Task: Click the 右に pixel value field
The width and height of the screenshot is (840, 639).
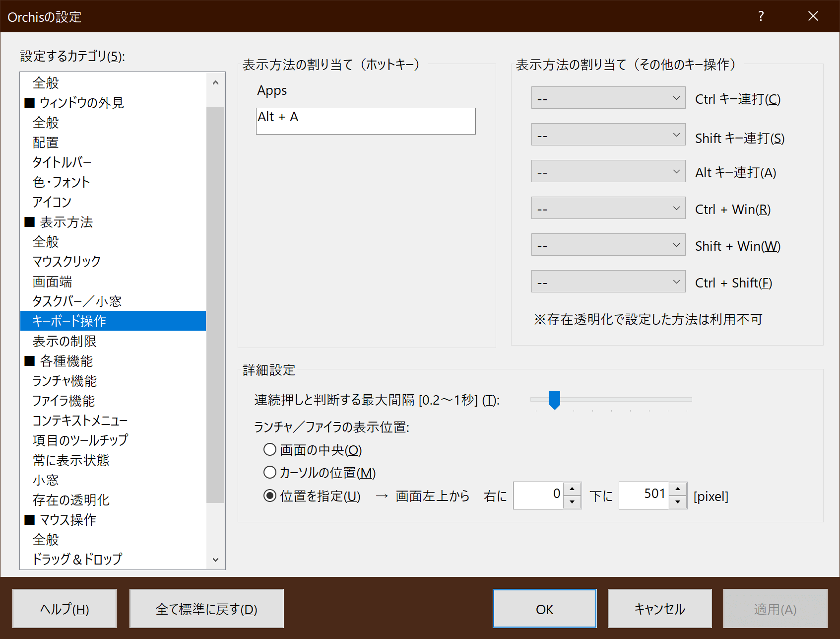Action: click(x=538, y=495)
